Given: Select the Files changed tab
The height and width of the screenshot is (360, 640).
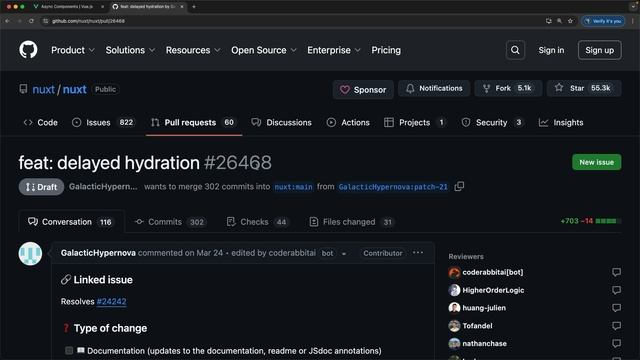Looking at the screenshot, I should click(351, 222).
